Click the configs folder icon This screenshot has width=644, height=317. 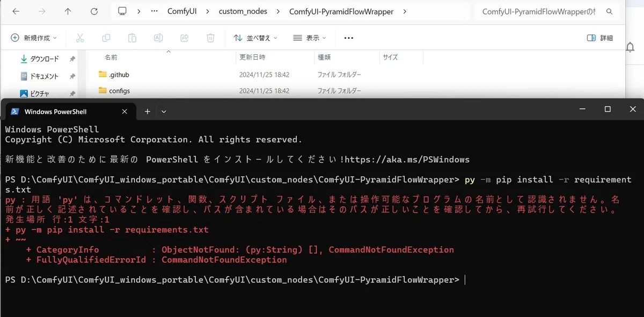(103, 91)
